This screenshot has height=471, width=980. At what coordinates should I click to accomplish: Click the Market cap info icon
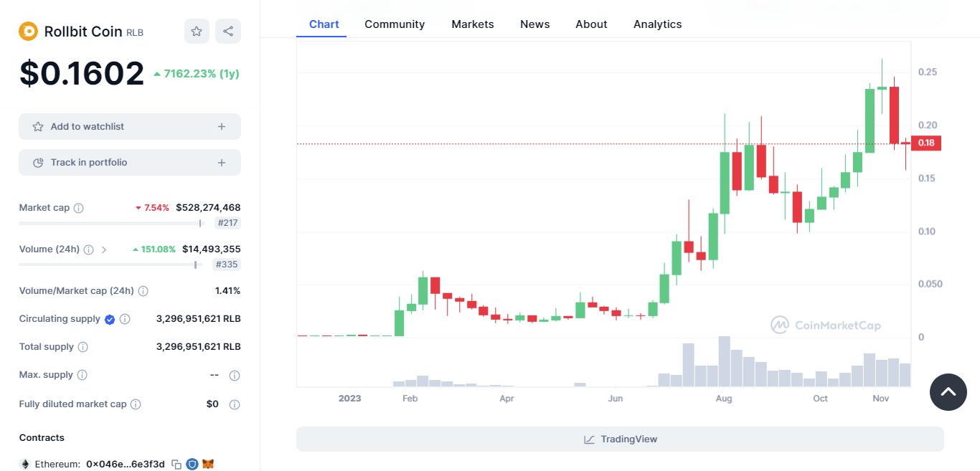point(79,208)
